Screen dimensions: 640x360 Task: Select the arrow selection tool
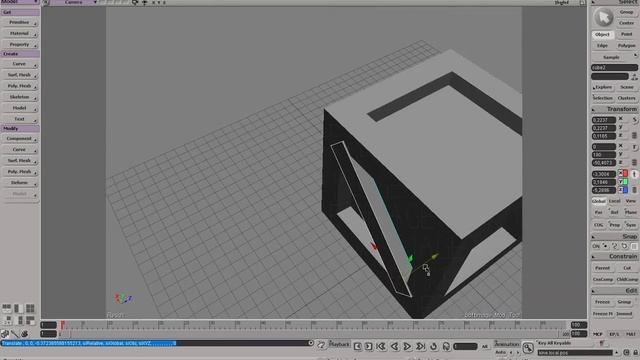tap(603, 17)
